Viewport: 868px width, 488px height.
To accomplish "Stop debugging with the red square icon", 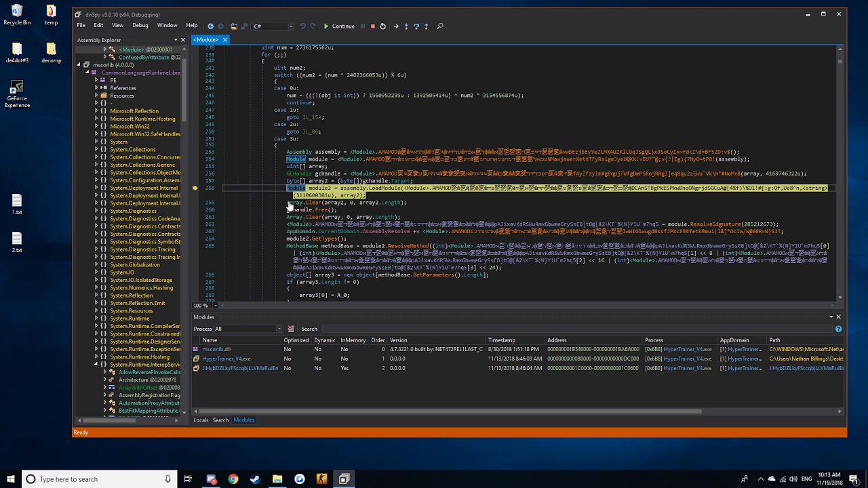I will point(372,26).
